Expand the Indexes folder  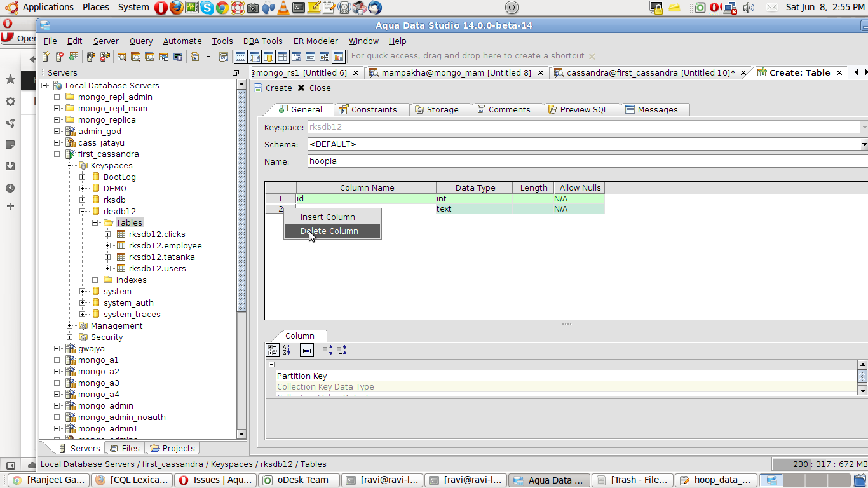pyautogui.click(x=95, y=280)
